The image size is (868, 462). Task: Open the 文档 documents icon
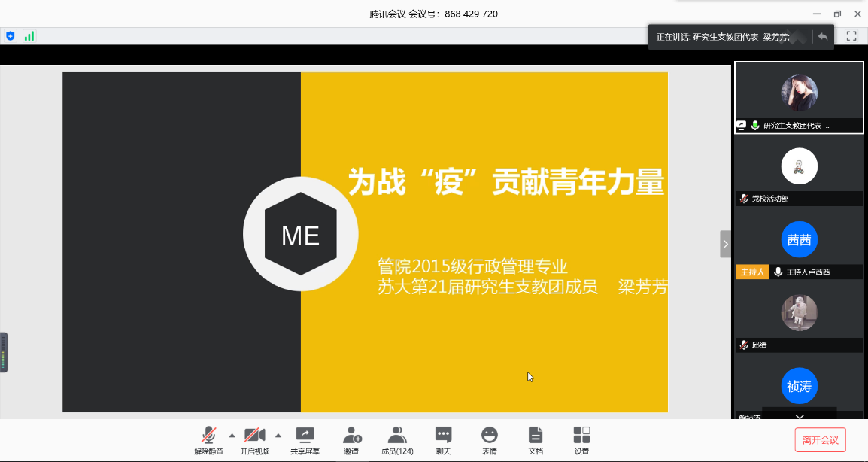536,439
